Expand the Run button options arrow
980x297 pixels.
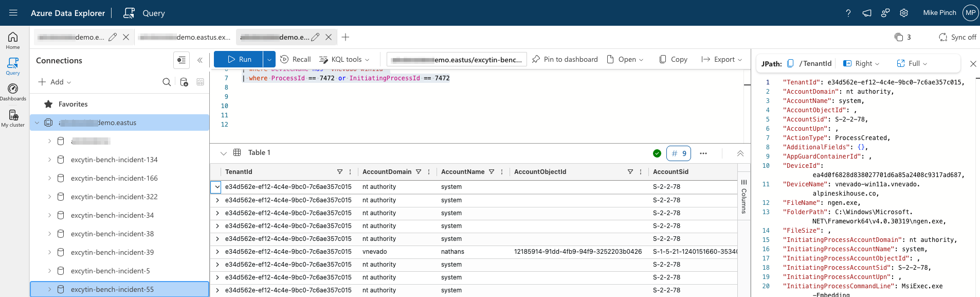(269, 59)
